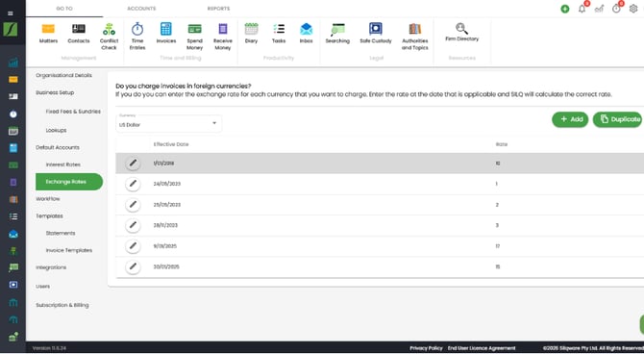
Task: Open End User Licence Agreement link
Action: tap(482, 348)
